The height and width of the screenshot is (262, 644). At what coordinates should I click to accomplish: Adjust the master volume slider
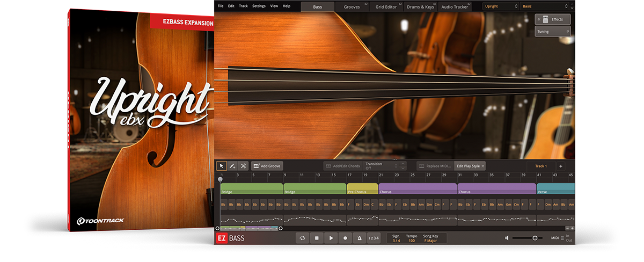click(535, 238)
